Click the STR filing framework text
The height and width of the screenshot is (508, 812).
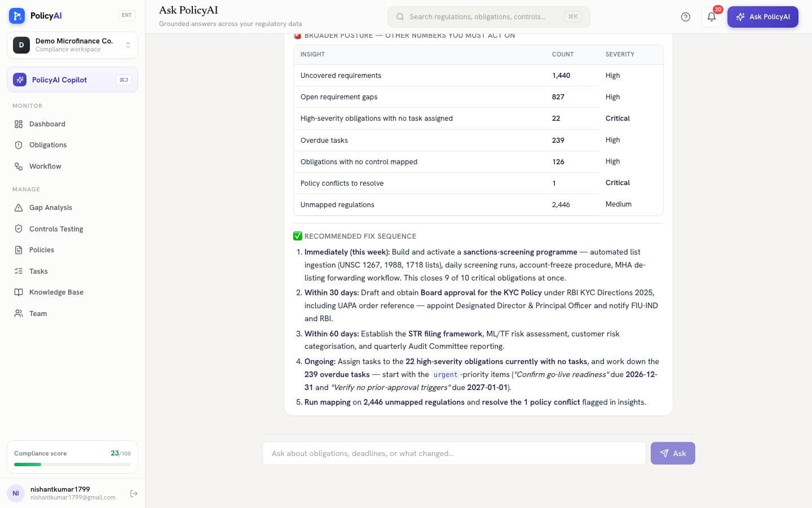point(445,334)
